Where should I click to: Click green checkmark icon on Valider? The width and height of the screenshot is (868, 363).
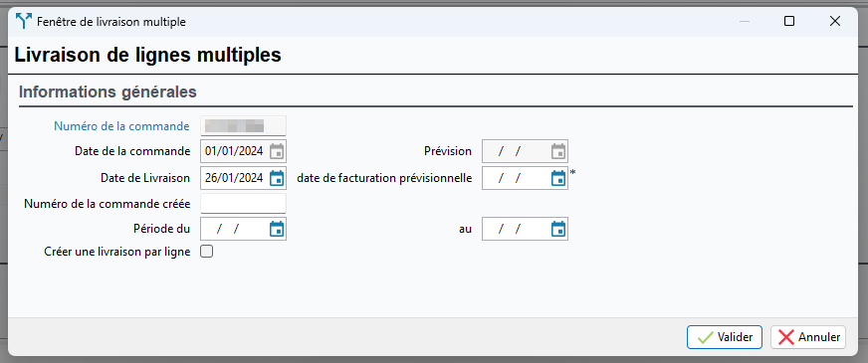tap(705, 337)
